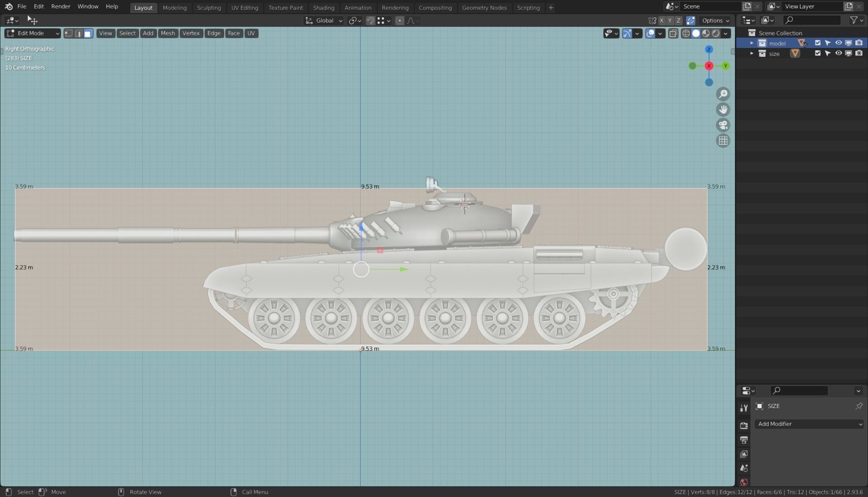Open the UV menu
Viewport: 868px width, 497px height.
pos(251,33)
